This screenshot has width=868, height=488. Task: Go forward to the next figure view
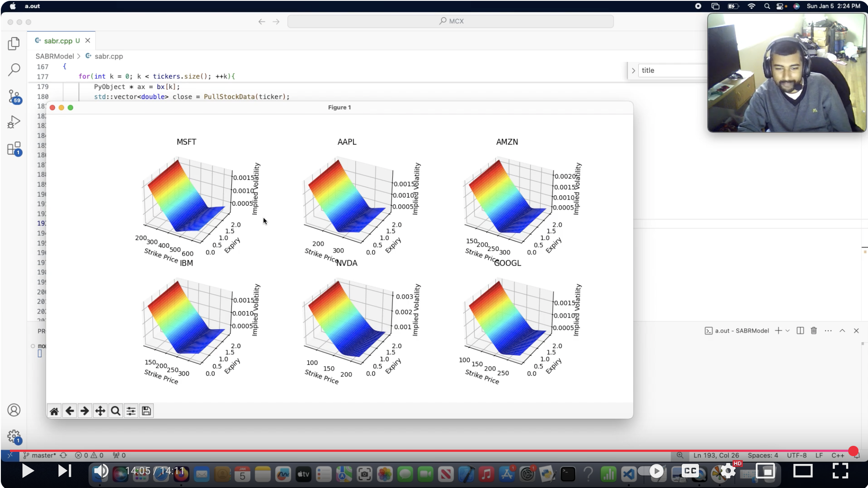[x=85, y=411]
